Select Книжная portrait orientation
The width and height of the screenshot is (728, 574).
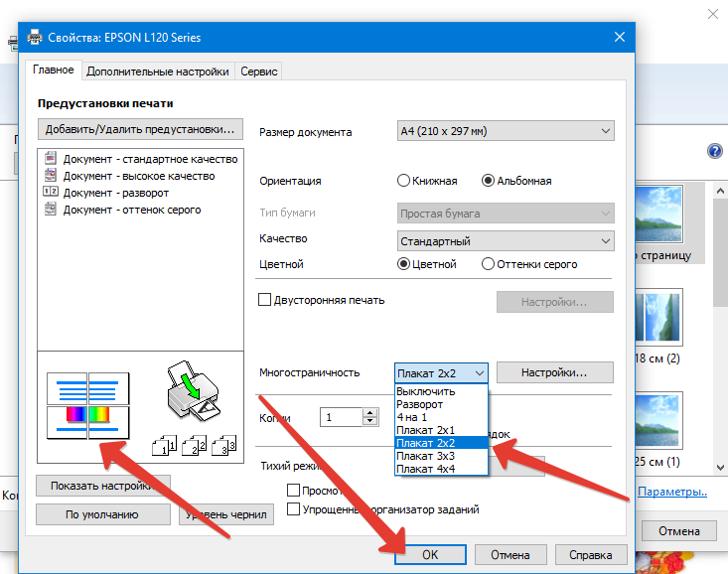click(x=403, y=181)
